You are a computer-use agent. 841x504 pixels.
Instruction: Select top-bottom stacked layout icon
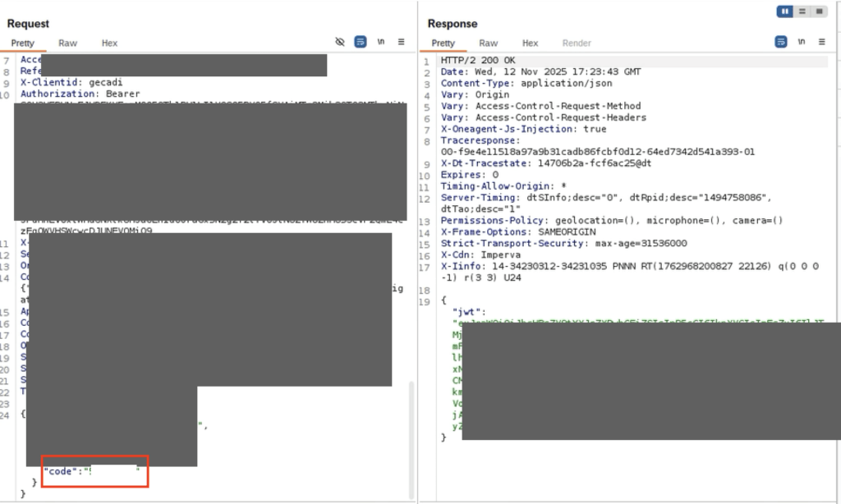pos(802,11)
